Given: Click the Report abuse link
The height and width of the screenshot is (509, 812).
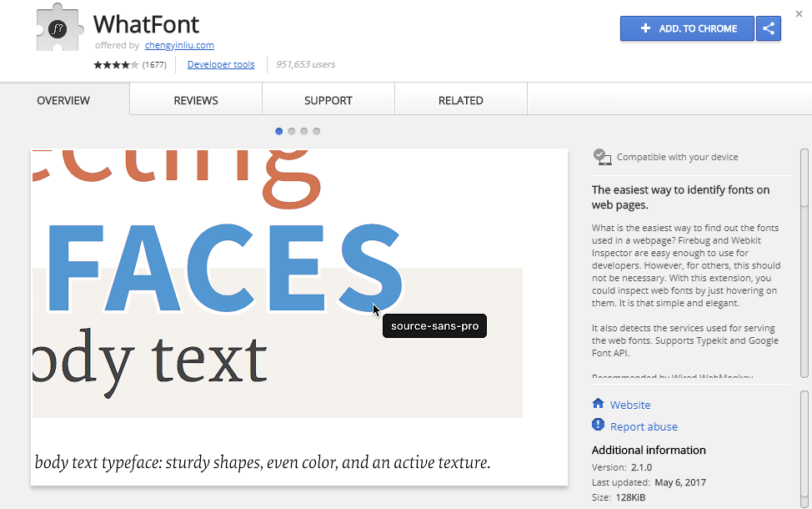Looking at the screenshot, I should coord(644,426).
